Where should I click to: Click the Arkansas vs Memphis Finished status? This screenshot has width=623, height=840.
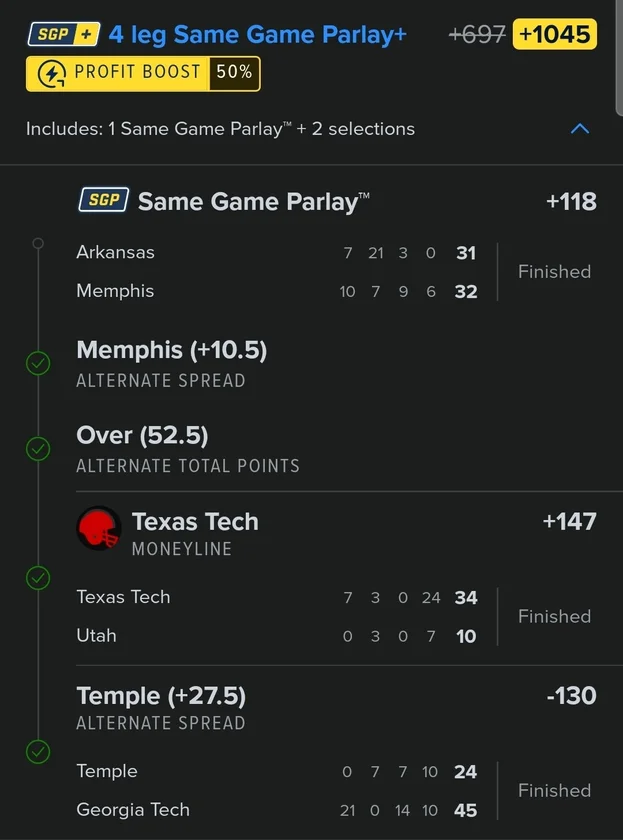[x=554, y=272]
